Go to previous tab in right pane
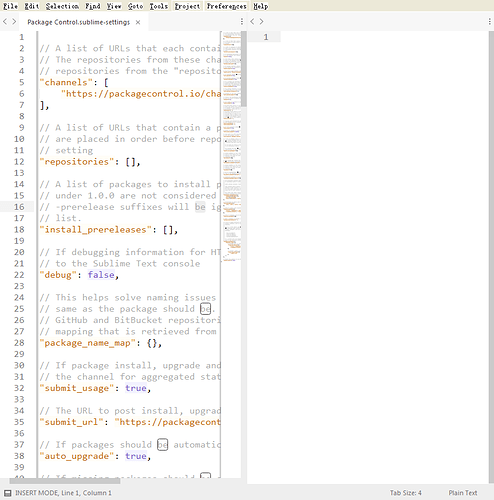 [x=252, y=22]
